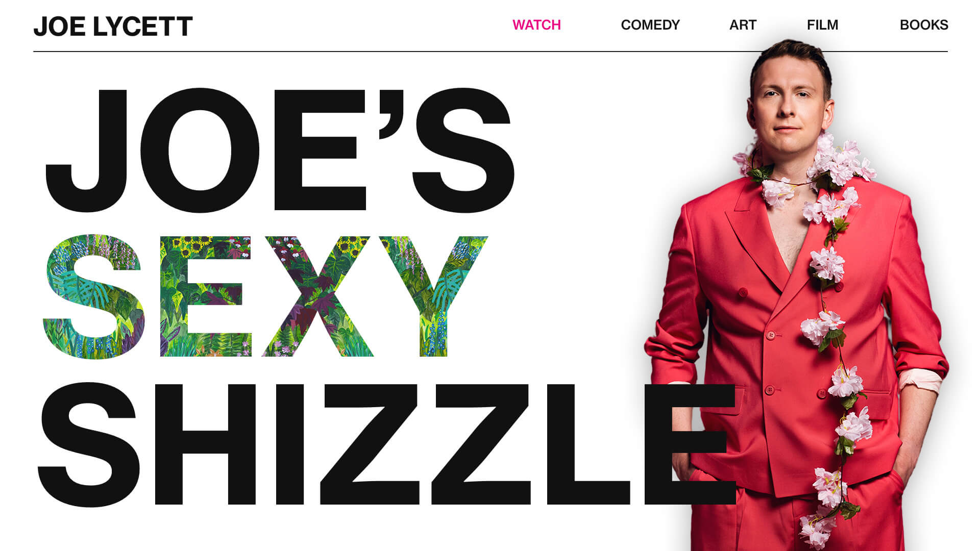This screenshot has width=980, height=551.
Task: Click the letter H in SHIZZLE
Action: click(x=204, y=444)
